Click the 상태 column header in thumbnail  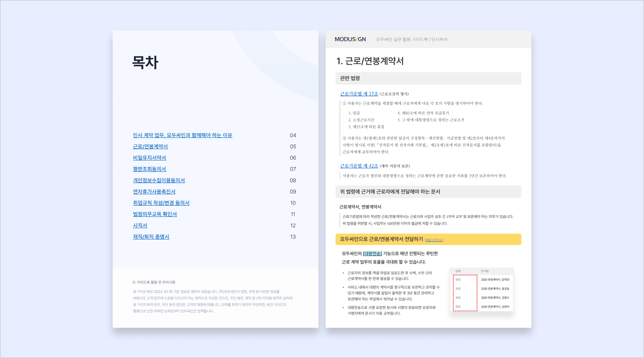(458, 271)
